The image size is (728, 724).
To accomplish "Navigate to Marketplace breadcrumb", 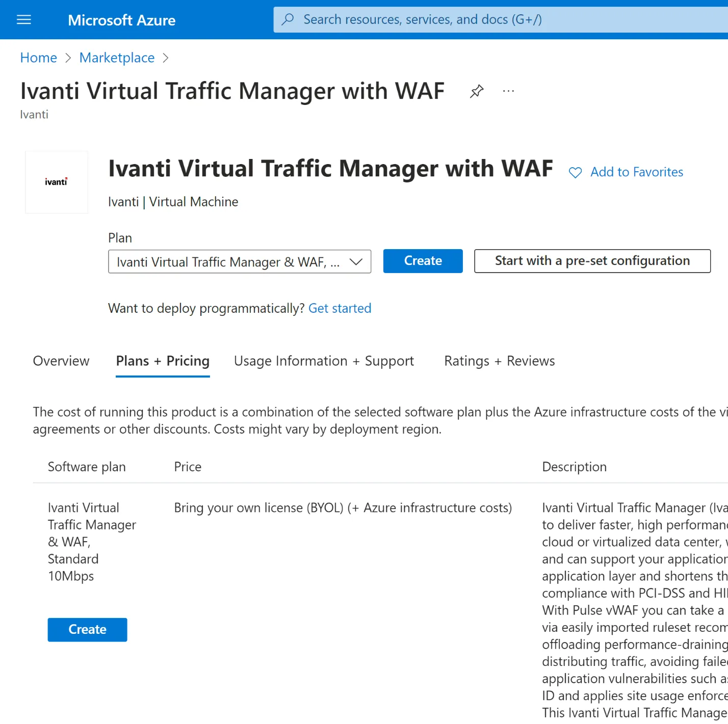I will (117, 58).
